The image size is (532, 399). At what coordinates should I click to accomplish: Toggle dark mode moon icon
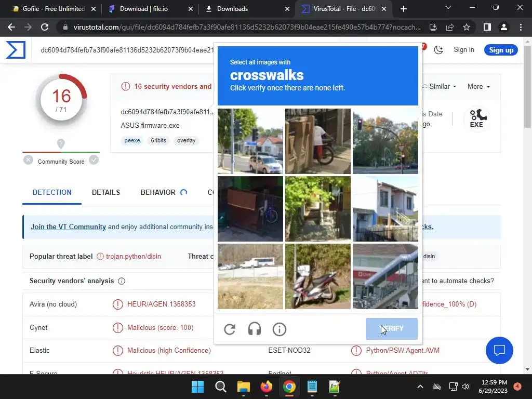(x=438, y=50)
